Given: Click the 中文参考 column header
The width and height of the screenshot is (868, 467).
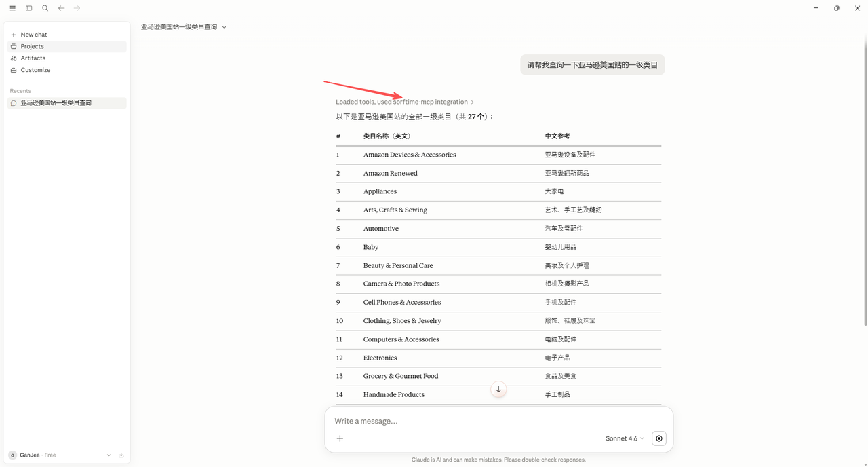Looking at the screenshot, I should [x=557, y=136].
